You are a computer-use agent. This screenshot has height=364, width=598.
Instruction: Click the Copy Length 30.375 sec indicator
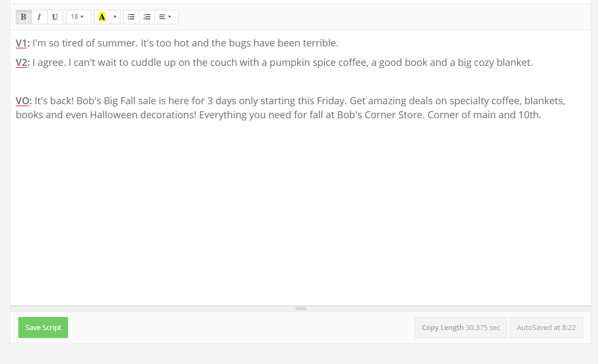point(461,327)
